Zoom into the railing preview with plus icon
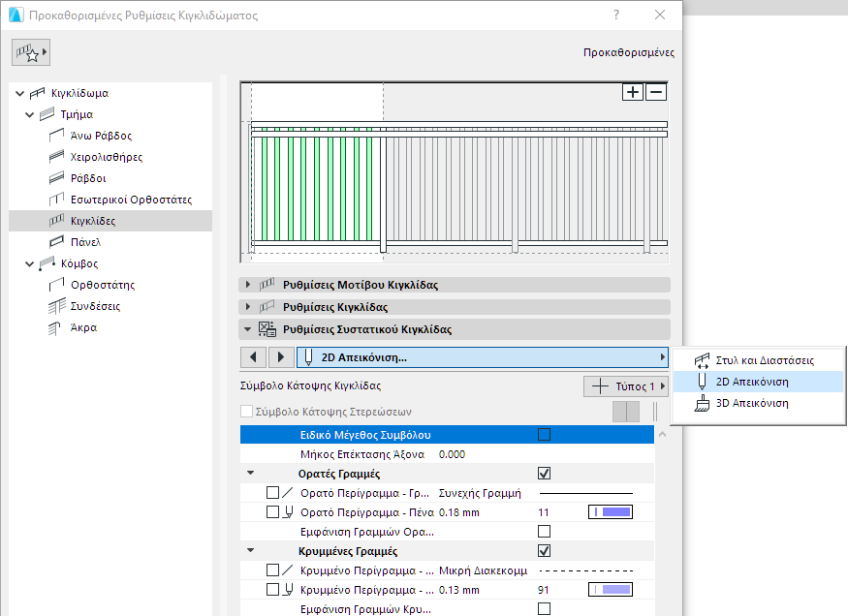Image resolution: width=848 pixels, height=616 pixels. (631, 91)
